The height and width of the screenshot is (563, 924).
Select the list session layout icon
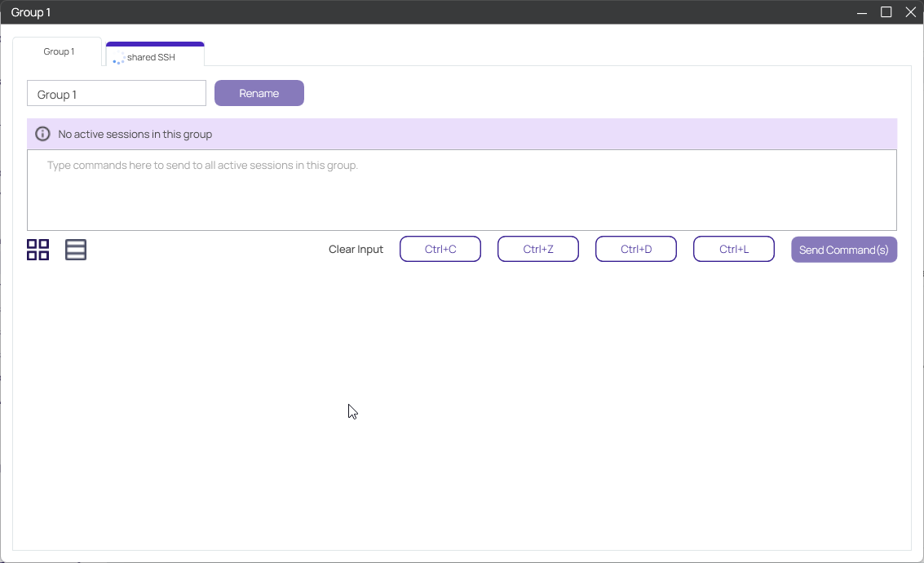point(76,250)
